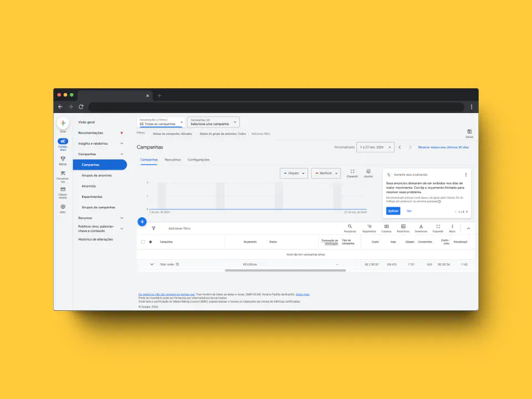The width and height of the screenshot is (532, 399).
Task: Click the horizontal scrollbar under the table
Action: 285,270
